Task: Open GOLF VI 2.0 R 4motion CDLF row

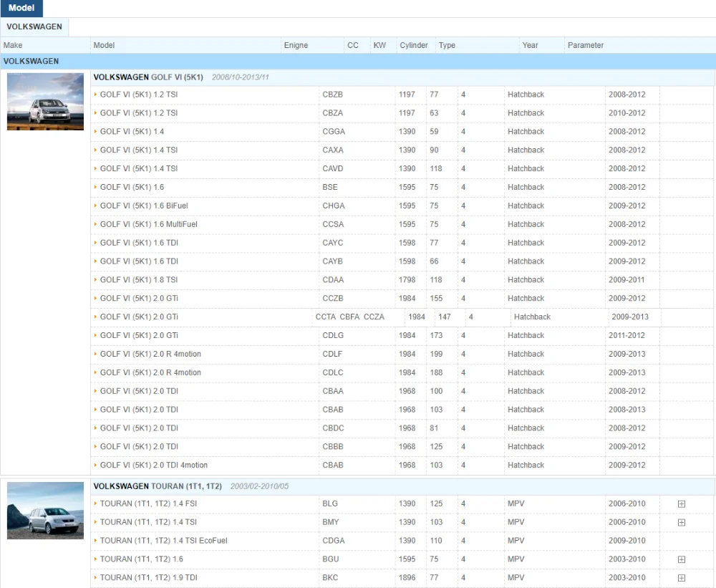Action: click(x=402, y=354)
